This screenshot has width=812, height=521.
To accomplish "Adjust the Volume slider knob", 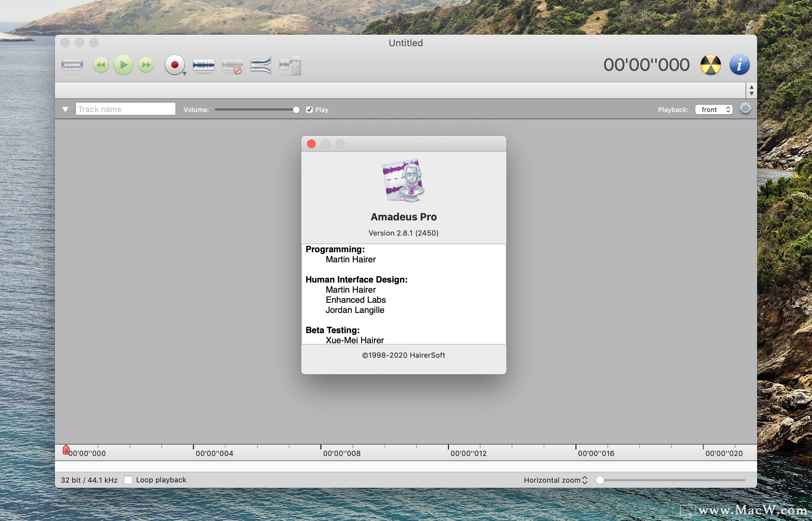I will coord(296,110).
